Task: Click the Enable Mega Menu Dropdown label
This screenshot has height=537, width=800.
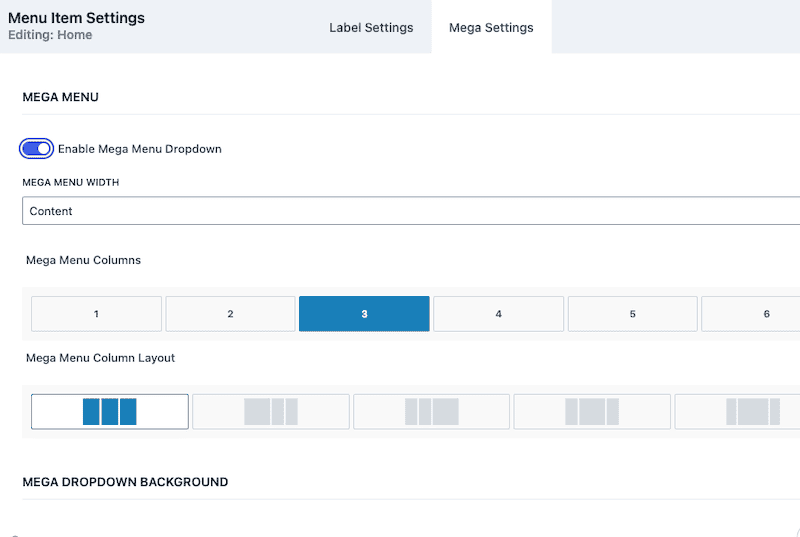Action: tap(140, 149)
